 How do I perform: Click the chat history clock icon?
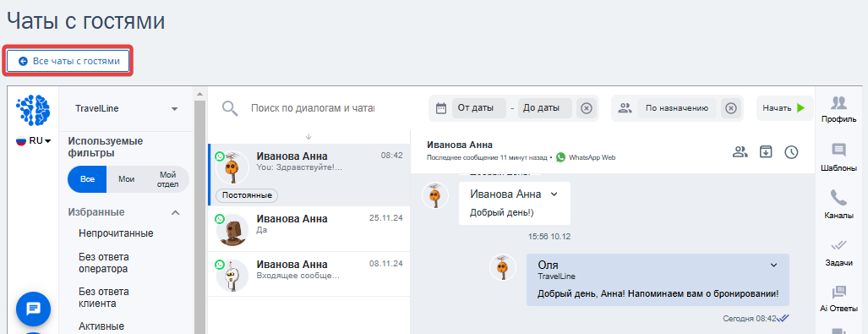point(791,151)
